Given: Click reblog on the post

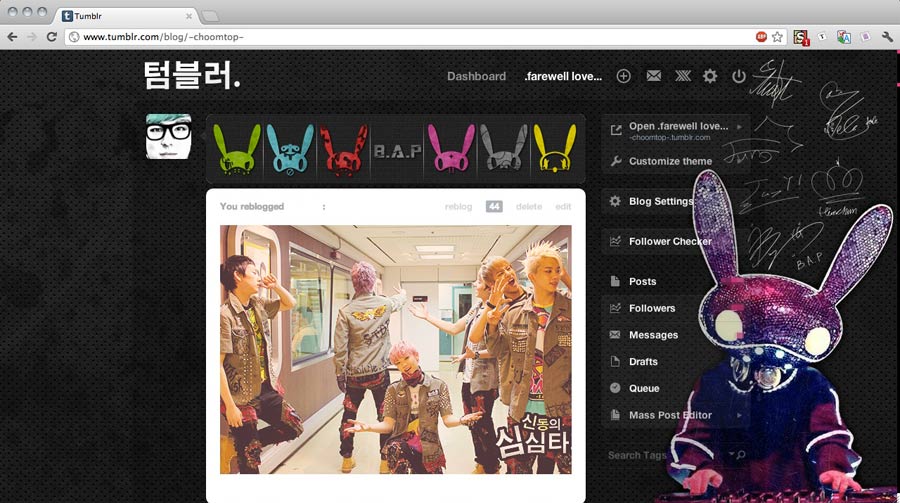Looking at the screenshot, I should [458, 206].
